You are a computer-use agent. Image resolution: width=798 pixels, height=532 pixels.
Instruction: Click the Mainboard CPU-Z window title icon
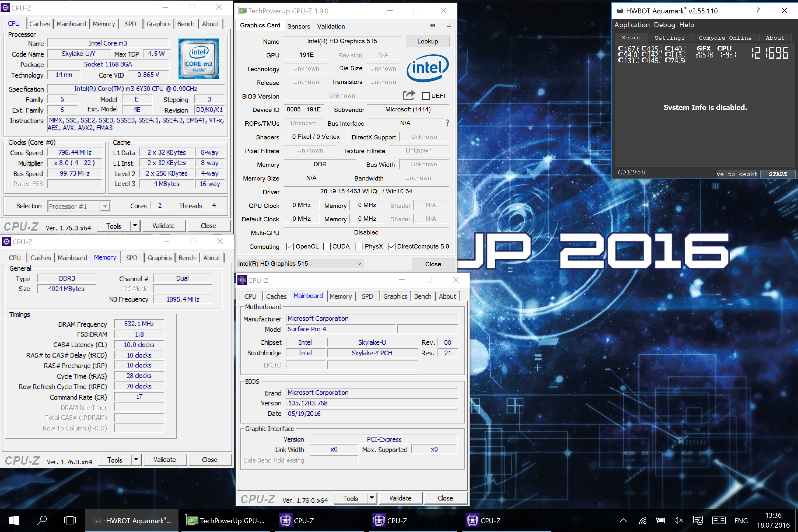tap(242, 280)
